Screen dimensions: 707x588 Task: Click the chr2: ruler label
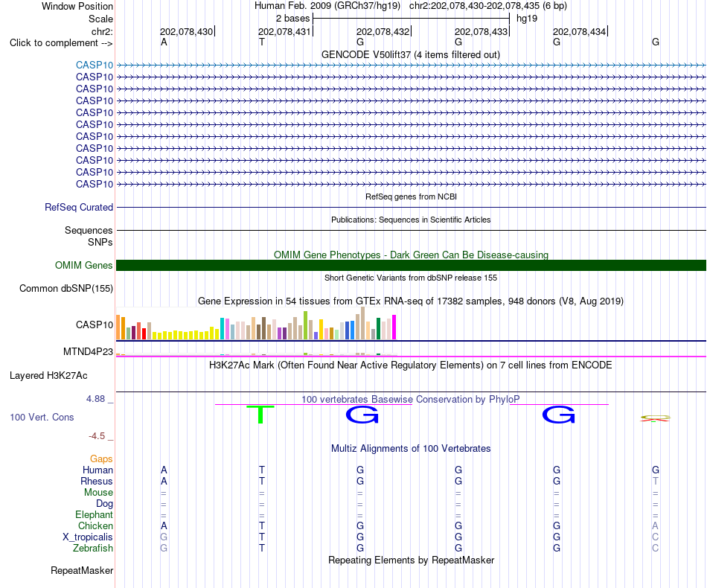click(102, 31)
